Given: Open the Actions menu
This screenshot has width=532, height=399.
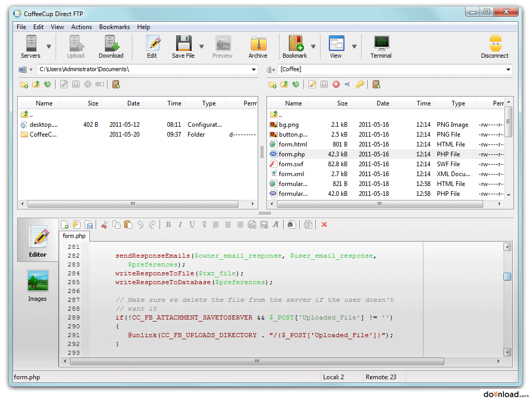Looking at the screenshot, I should 82,27.
